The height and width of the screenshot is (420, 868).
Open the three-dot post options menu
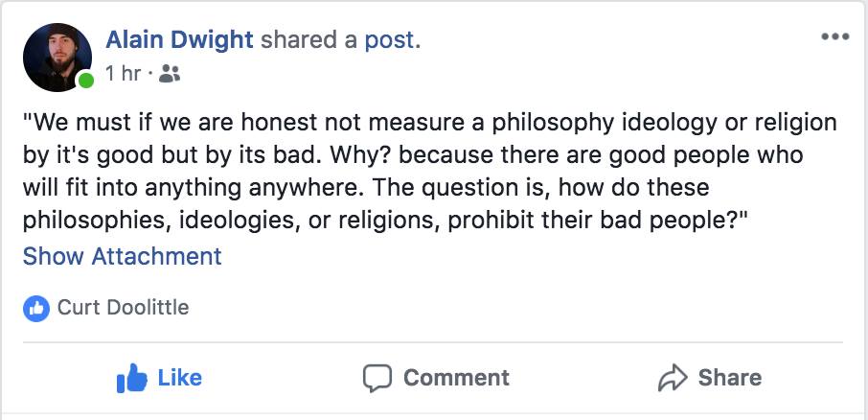[x=835, y=37]
